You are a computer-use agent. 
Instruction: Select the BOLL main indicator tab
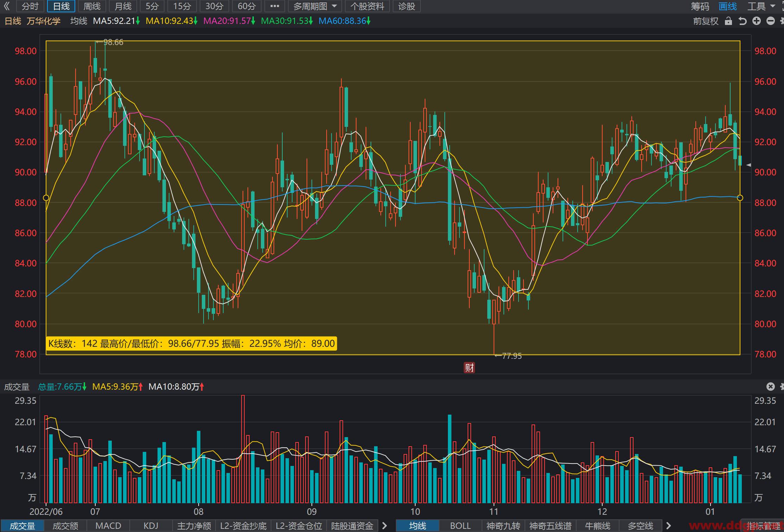tap(461, 526)
